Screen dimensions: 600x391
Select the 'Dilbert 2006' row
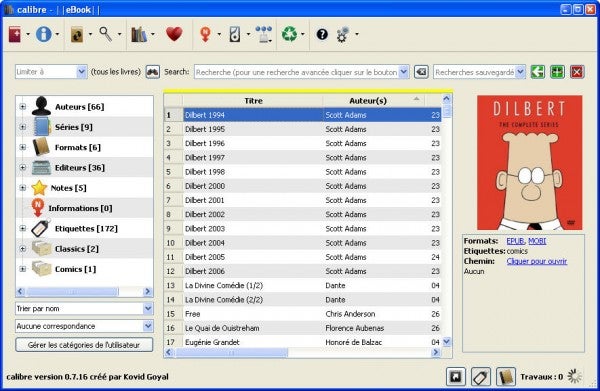(x=302, y=271)
